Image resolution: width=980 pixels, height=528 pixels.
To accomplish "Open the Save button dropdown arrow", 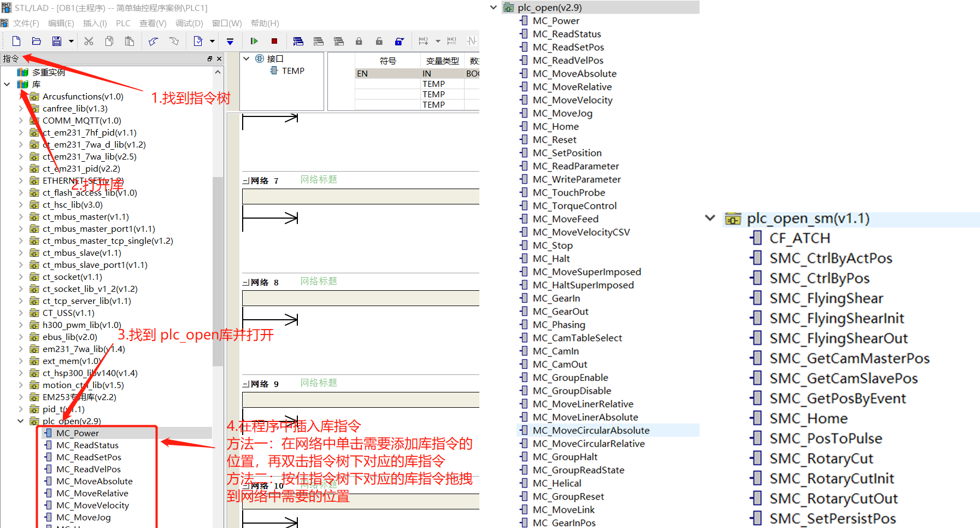I will click(x=71, y=41).
